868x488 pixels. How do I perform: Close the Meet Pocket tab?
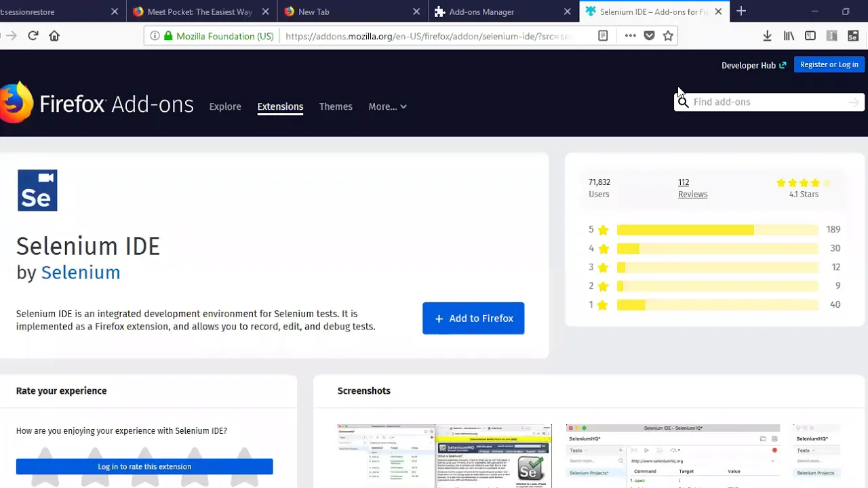coord(265,12)
